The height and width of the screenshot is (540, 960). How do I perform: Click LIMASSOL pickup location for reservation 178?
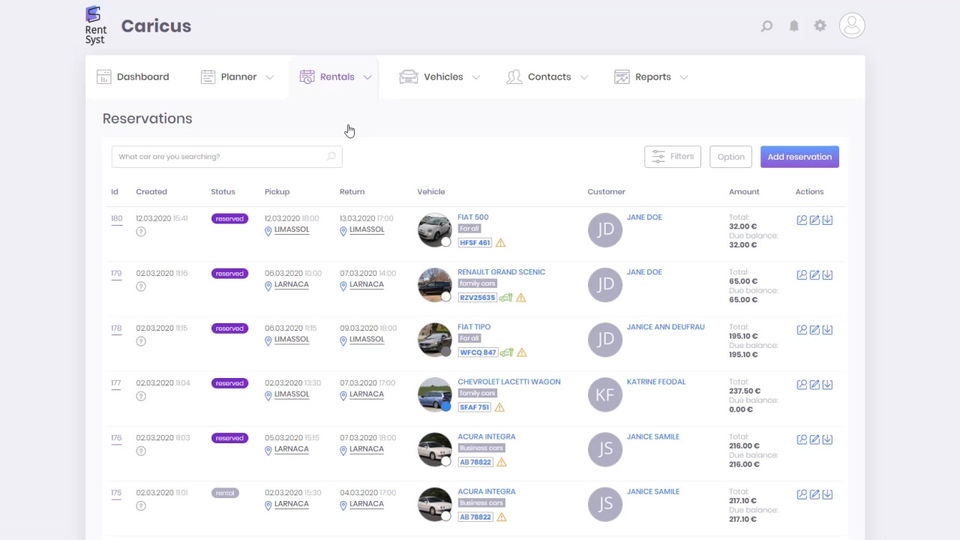[x=291, y=339]
